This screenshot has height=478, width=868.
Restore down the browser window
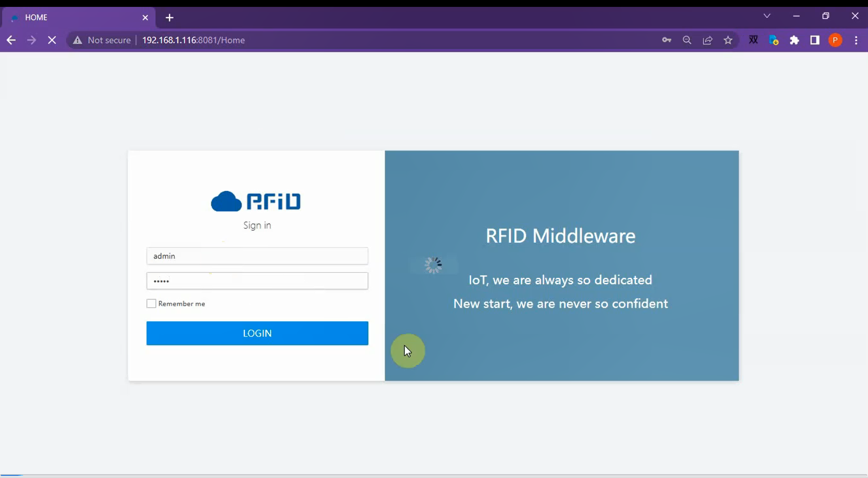826,16
